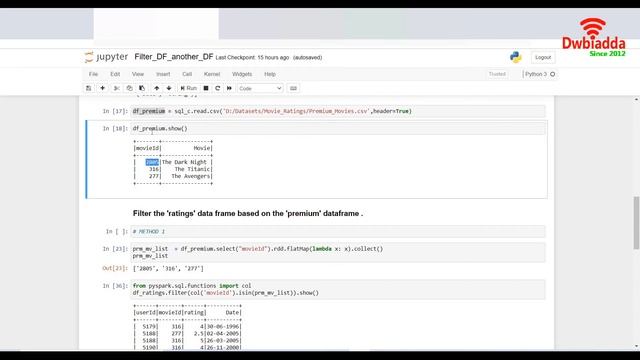Restart the kernel icon
Screen dimensions: 640x360
pyautogui.click(x=218, y=88)
